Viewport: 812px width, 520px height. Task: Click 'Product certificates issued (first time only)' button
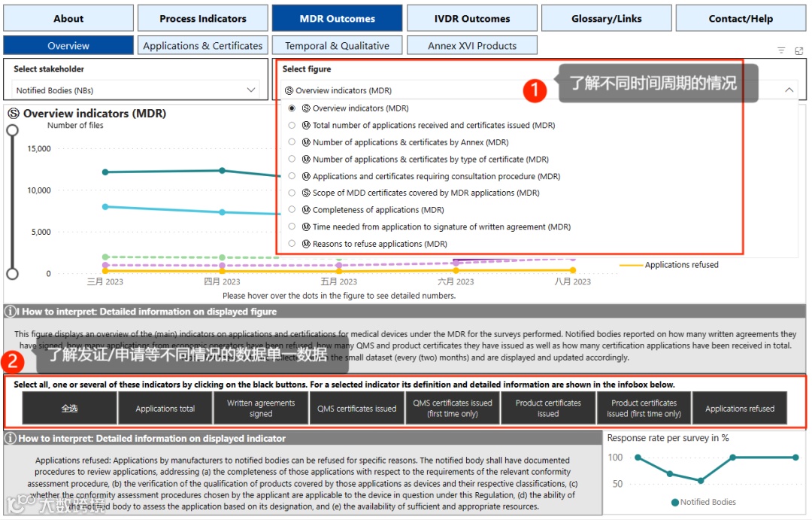(x=644, y=409)
